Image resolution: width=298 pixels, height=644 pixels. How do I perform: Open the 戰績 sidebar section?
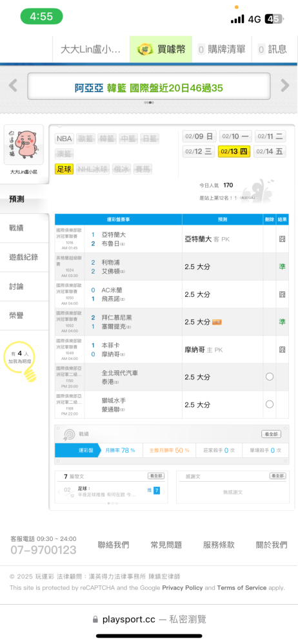click(x=25, y=228)
